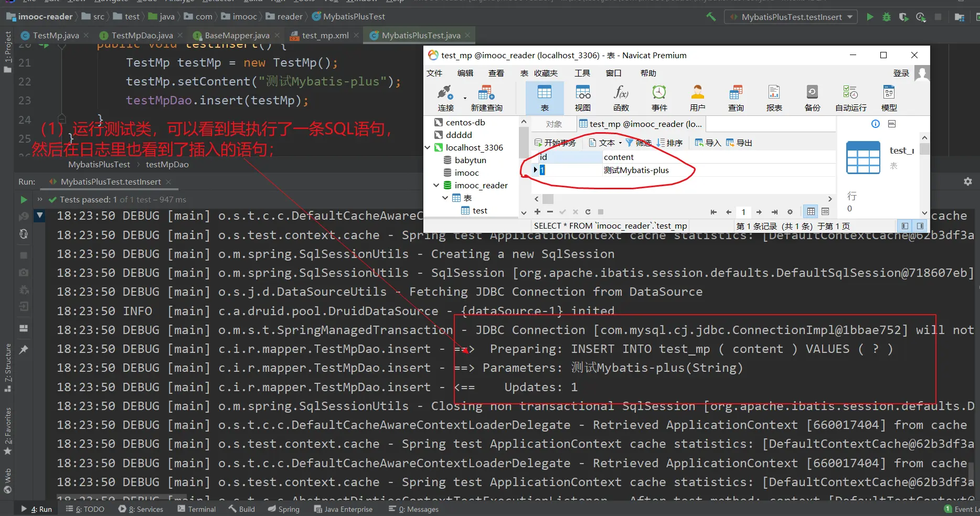Switch to grid view in Navicat footer
Image resolution: width=980 pixels, height=516 pixels.
click(x=811, y=212)
